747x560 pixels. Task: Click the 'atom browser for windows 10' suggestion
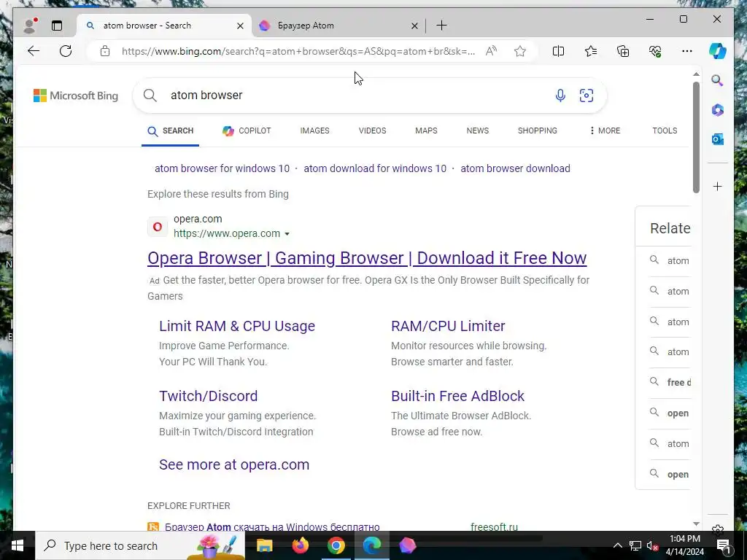coord(222,168)
